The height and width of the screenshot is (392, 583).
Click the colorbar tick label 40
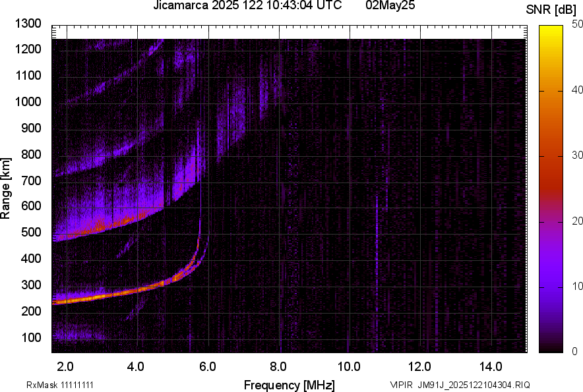coord(578,90)
